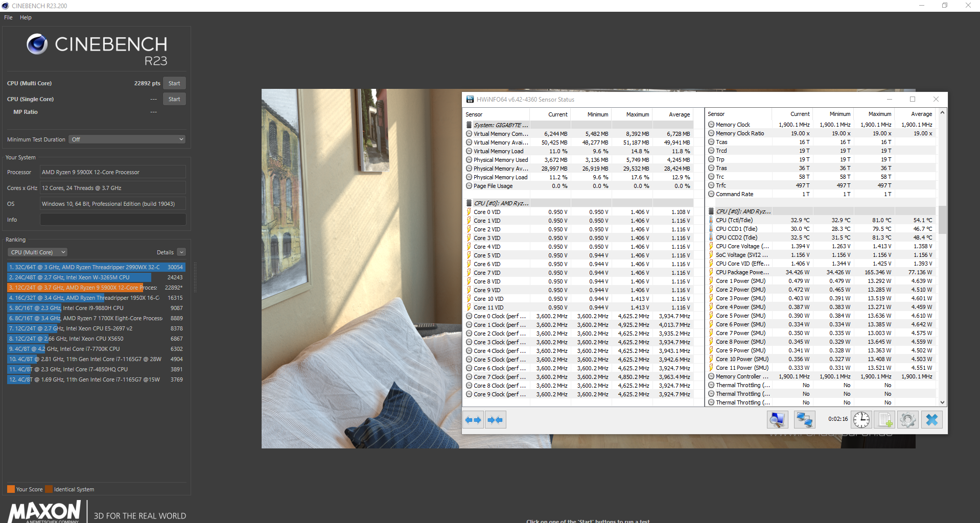Image resolution: width=980 pixels, height=523 pixels.
Task: Click the HWiNFO scrollbar down arrow
Action: [x=942, y=402]
